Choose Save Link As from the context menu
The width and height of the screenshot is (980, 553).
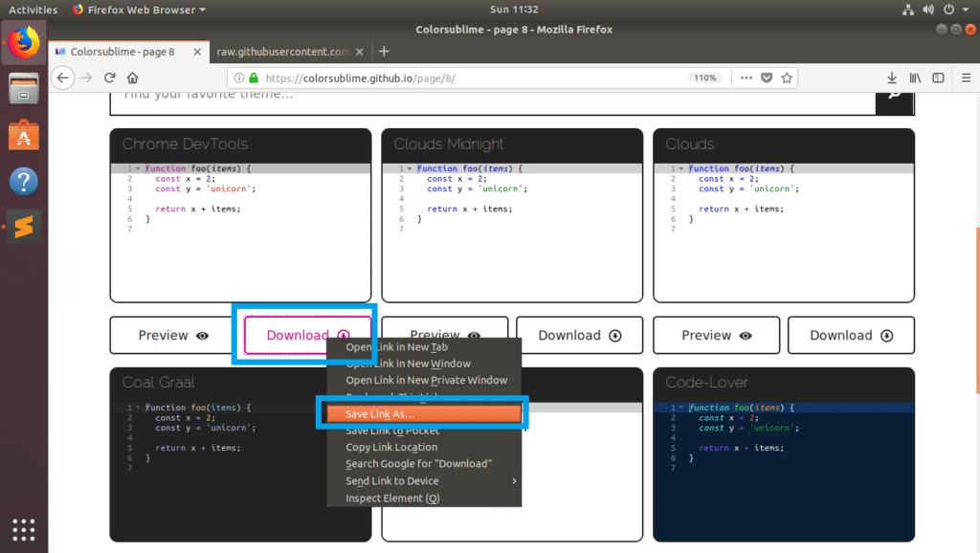(x=423, y=414)
